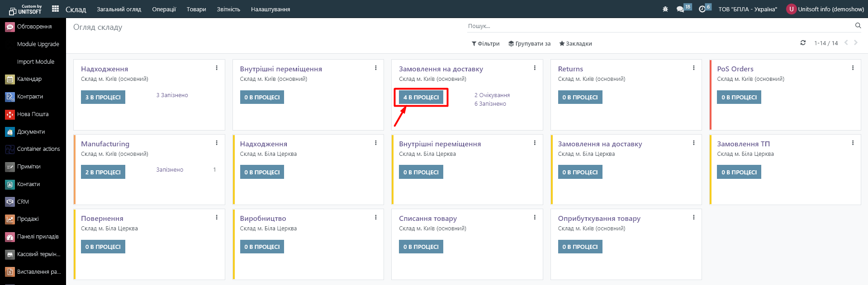
Task: Open the Закладки favorites dropdown
Action: (575, 44)
